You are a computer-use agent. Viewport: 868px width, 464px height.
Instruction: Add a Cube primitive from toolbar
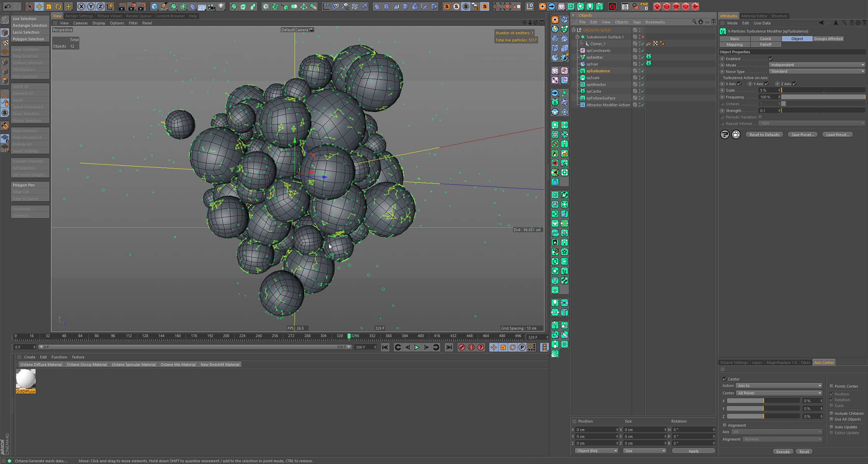click(x=154, y=6)
